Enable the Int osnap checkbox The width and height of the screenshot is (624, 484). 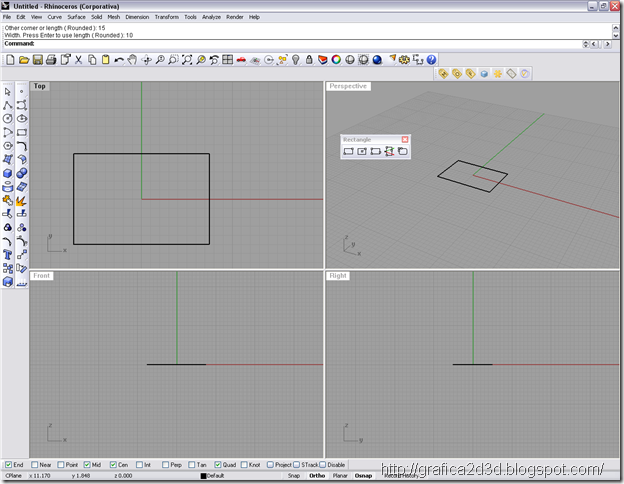click(139, 464)
